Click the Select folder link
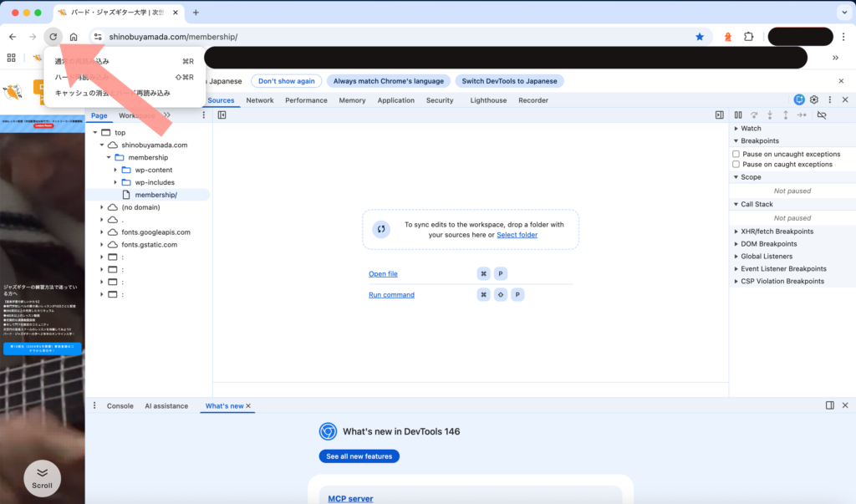Screen dimensions: 856x504 [x=517, y=235]
